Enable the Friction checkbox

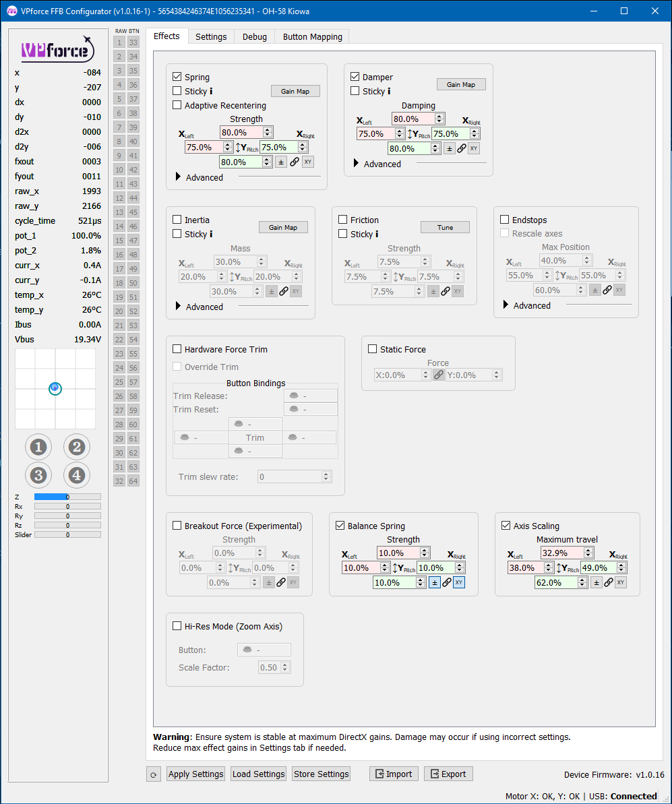343,220
